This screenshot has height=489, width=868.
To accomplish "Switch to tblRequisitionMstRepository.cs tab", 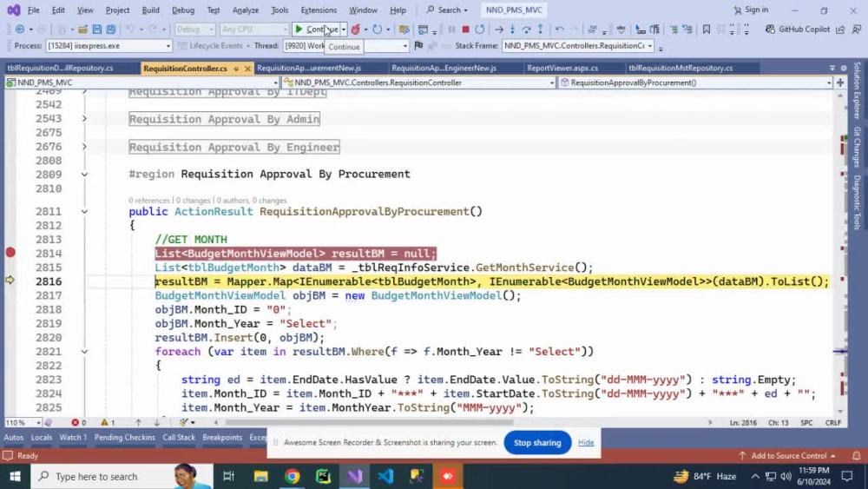I will coord(681,68).
